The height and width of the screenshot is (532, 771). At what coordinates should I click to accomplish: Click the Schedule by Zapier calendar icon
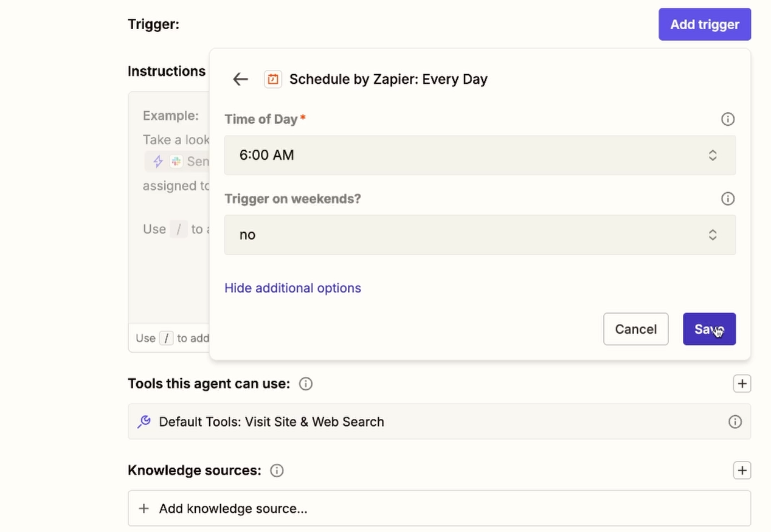point(272,79)
